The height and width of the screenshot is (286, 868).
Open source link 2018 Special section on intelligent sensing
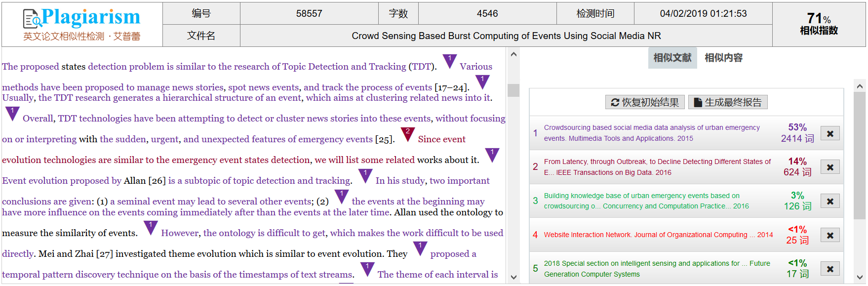[657, 269]
